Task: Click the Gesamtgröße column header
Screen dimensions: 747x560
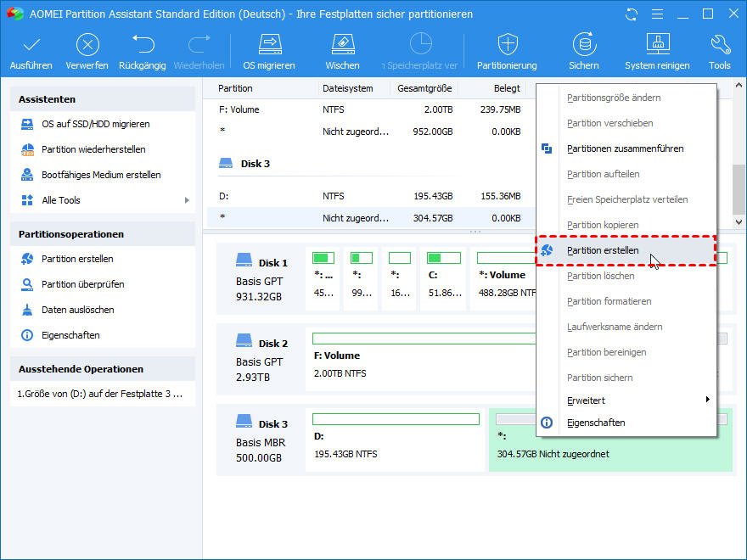Action: point(424,88)
